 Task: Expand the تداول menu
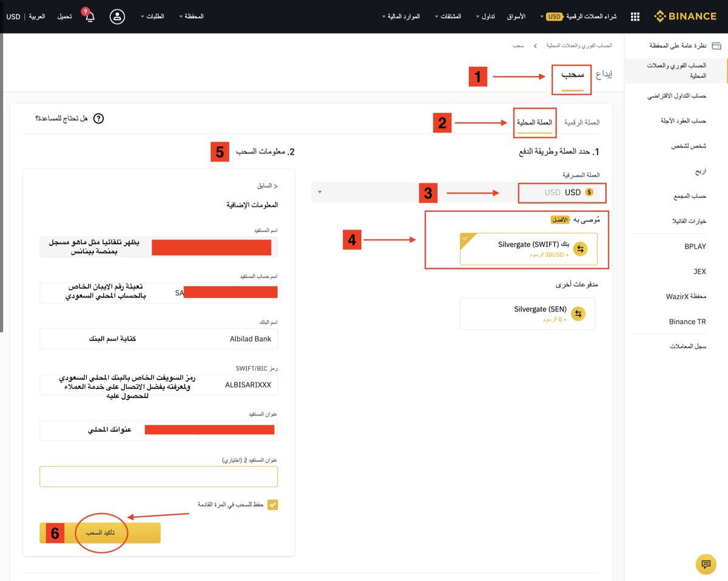(x=485, y=16)
